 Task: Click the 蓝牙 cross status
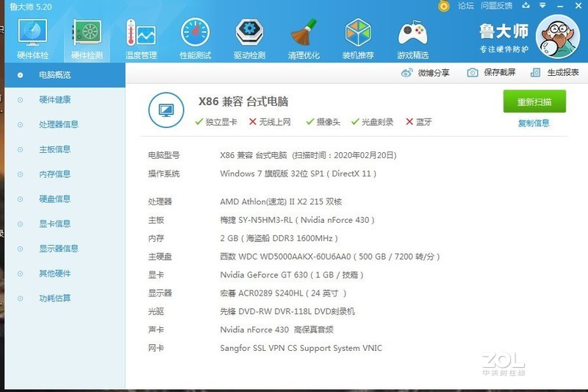point(419,122)
